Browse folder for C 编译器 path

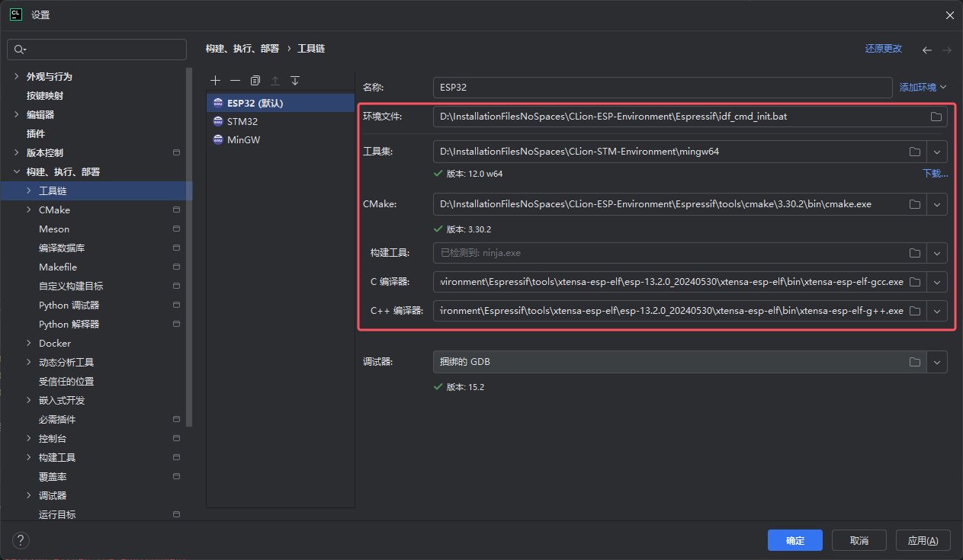pos(915,282)
